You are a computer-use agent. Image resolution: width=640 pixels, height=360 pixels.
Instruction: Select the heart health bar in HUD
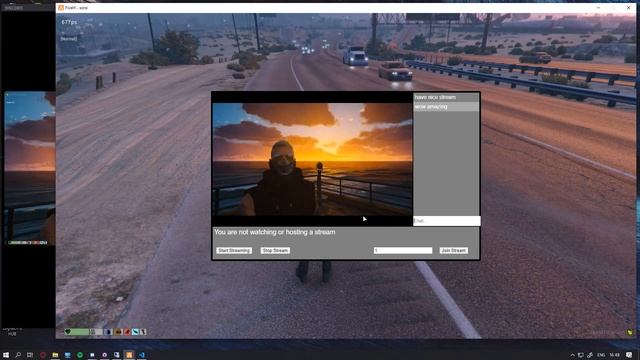77,332
